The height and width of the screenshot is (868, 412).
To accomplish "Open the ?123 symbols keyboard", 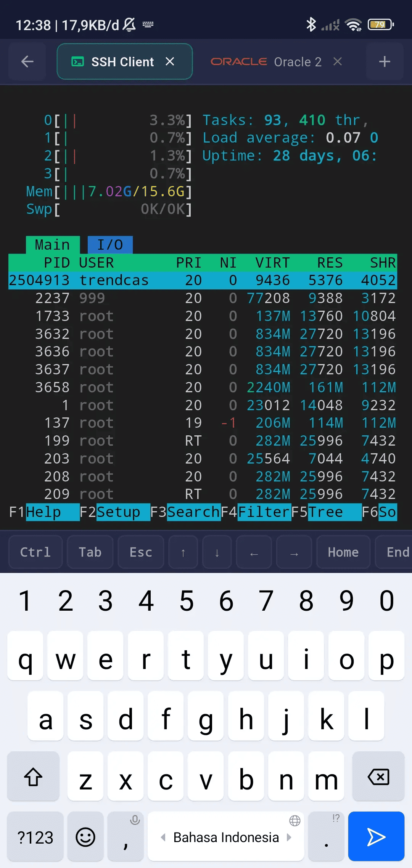I will pos(35,837).
